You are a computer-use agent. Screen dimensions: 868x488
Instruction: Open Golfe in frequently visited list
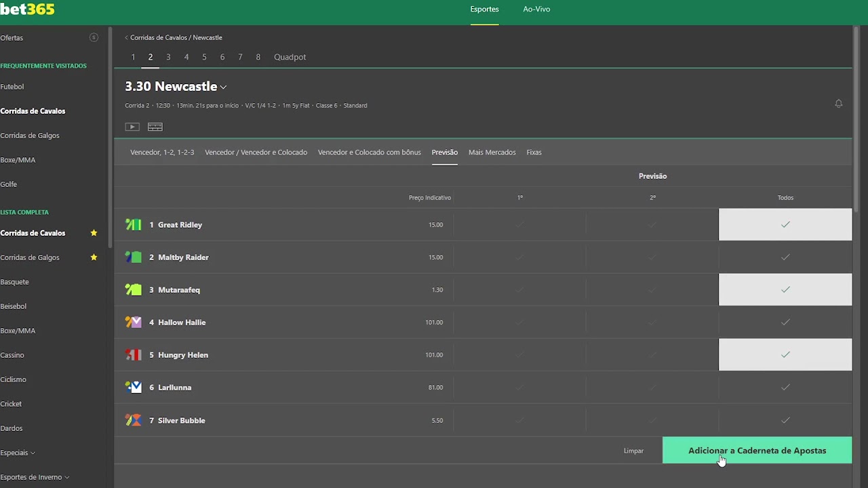point(9,184)
